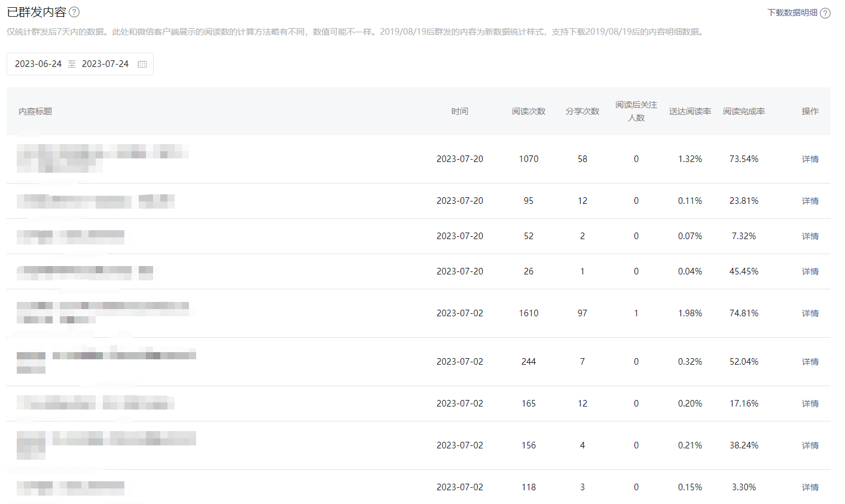Open 详情 for the article with 1070 reads
Image resolution: width=845 pixels, height=504 pixels.
810,159
